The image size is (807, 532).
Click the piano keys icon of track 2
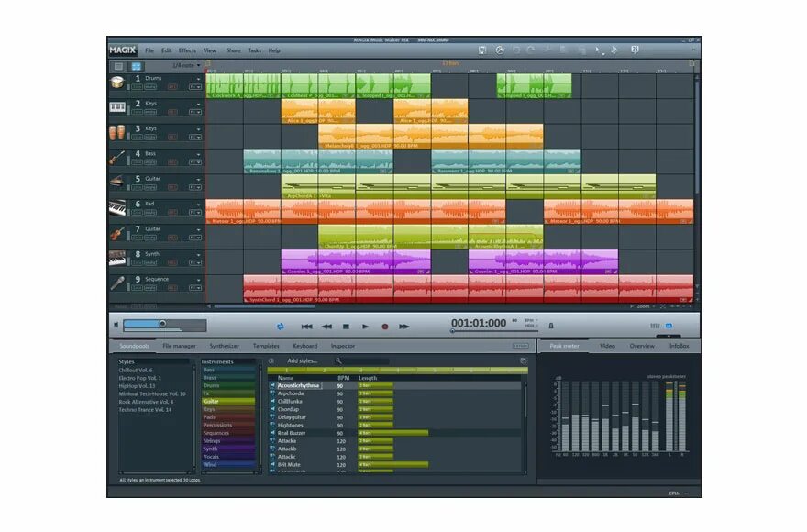pyautogui.click(x=117, y=107)
